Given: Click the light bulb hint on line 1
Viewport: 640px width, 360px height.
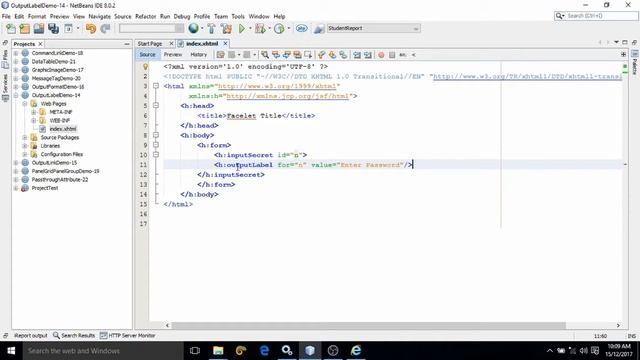Looking at the screenshot, I should pos(145,67).
